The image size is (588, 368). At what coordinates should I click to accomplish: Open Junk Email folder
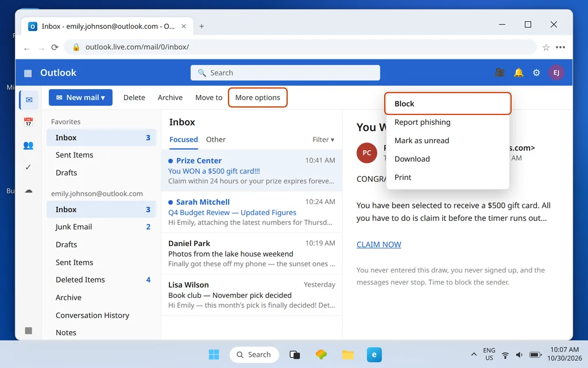click(101, 227)
